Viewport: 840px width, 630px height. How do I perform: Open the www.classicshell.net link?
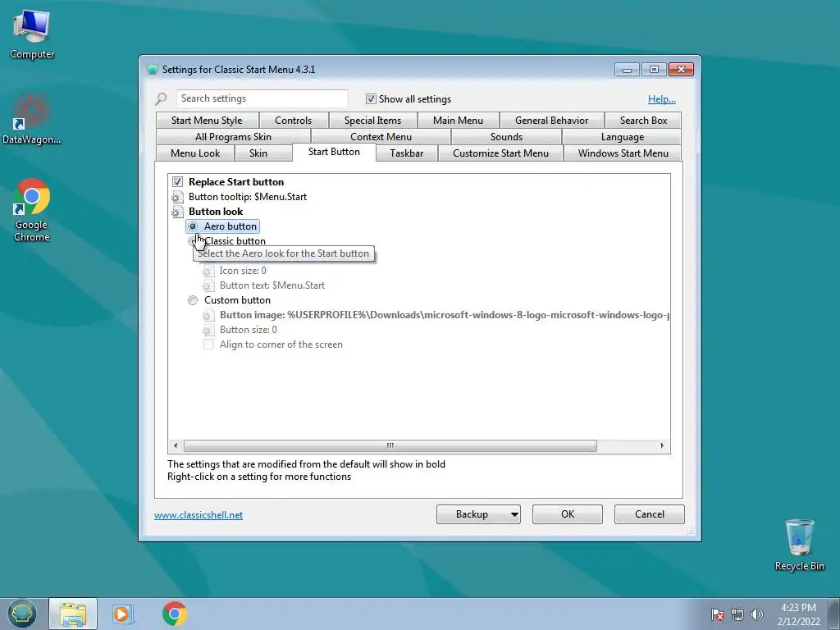(199, 515)
